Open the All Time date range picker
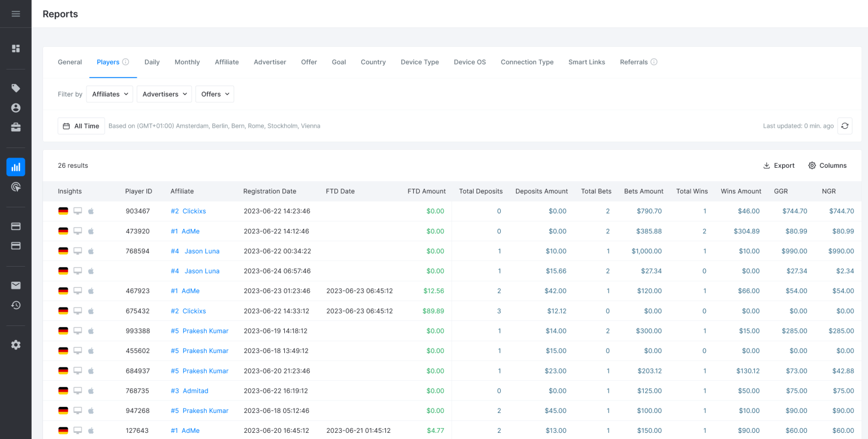868x439 pixels. [81, 126]
